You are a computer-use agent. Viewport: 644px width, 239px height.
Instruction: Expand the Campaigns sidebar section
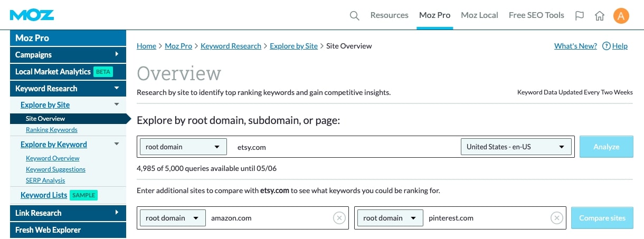68,55
